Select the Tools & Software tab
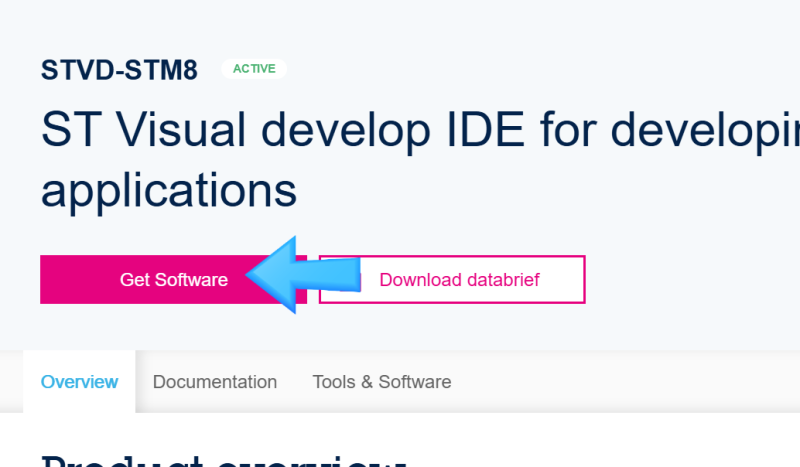This screenshot has height=467, width=800. click(382, 382)
